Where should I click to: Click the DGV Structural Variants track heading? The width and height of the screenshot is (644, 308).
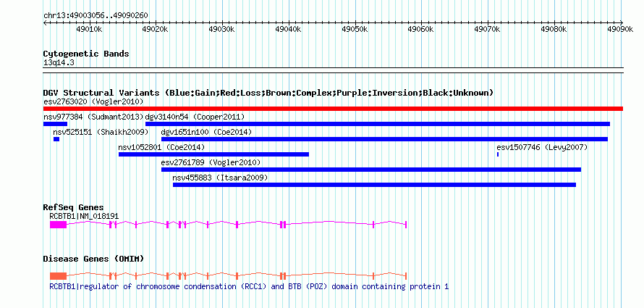pyautogui.click(x=268, y=93)
